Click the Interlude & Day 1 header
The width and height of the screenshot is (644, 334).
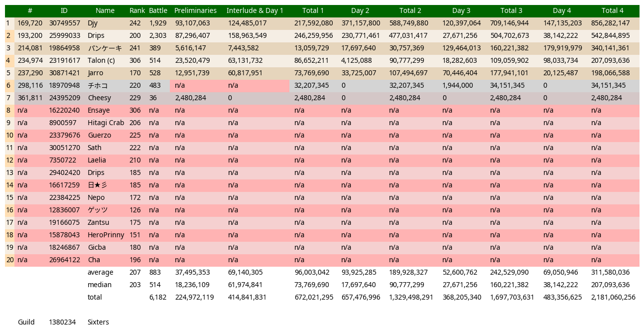(255, 10)
